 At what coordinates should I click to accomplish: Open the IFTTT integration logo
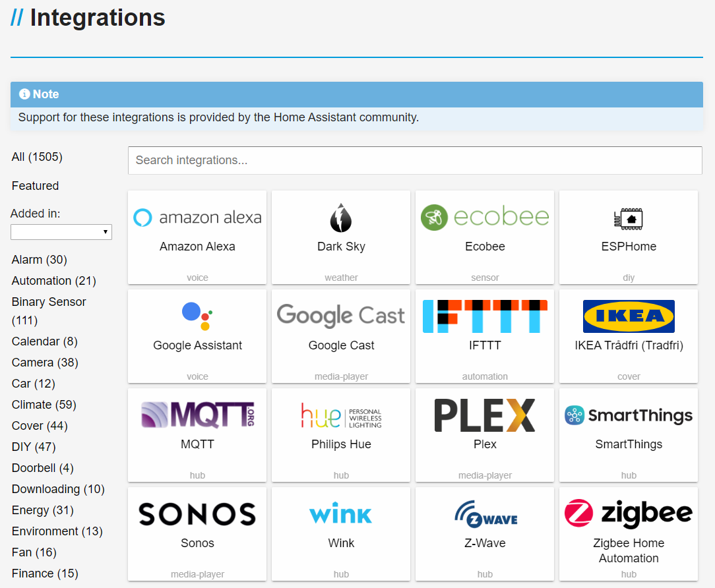coord(485,316)
